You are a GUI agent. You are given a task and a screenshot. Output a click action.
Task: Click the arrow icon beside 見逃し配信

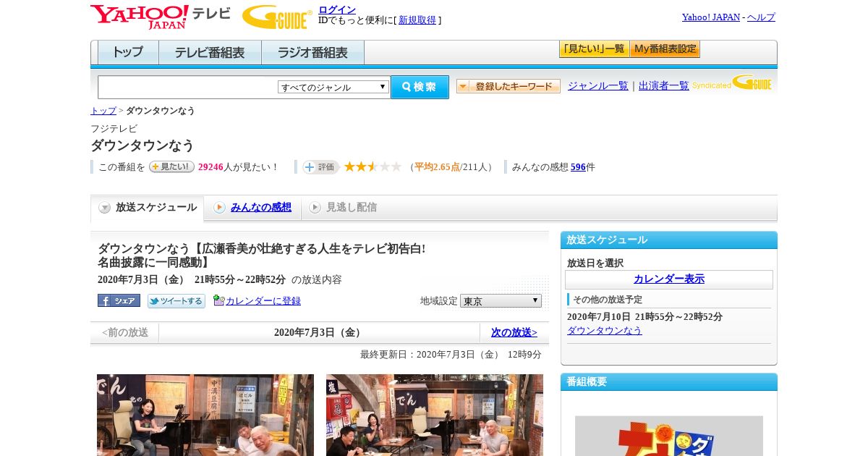pyautogui.click(x=315, y=208)
